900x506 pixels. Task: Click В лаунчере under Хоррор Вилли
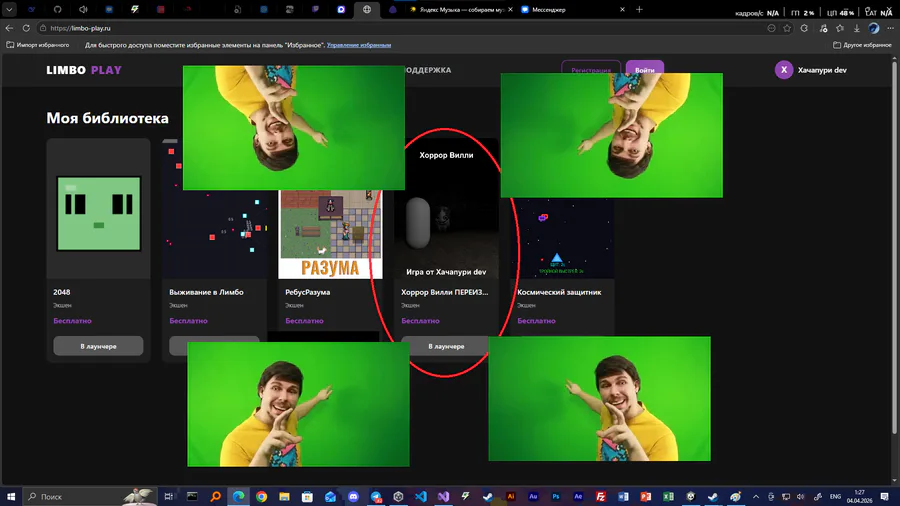tap(446, 346)
